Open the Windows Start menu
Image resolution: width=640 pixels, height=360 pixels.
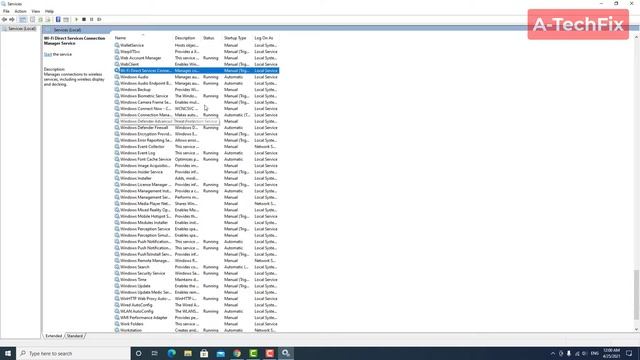coord(8,353)
